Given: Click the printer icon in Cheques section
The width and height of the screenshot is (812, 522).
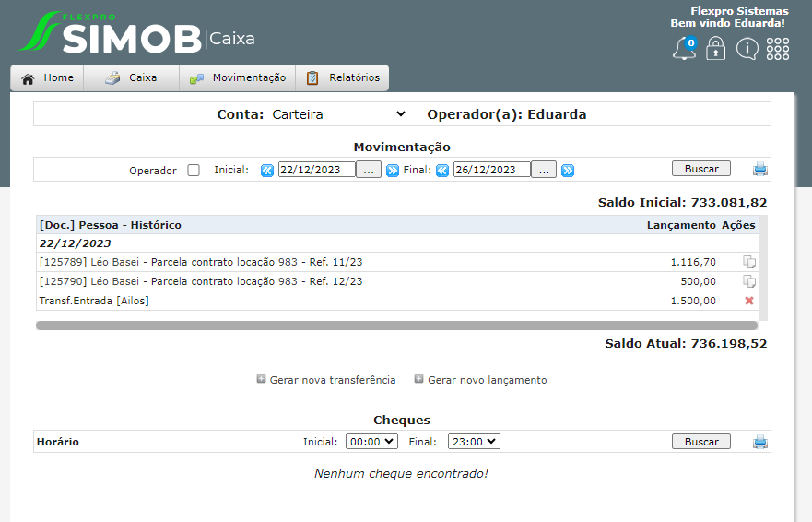Looking at the screenshot, I should pos(759,442).
